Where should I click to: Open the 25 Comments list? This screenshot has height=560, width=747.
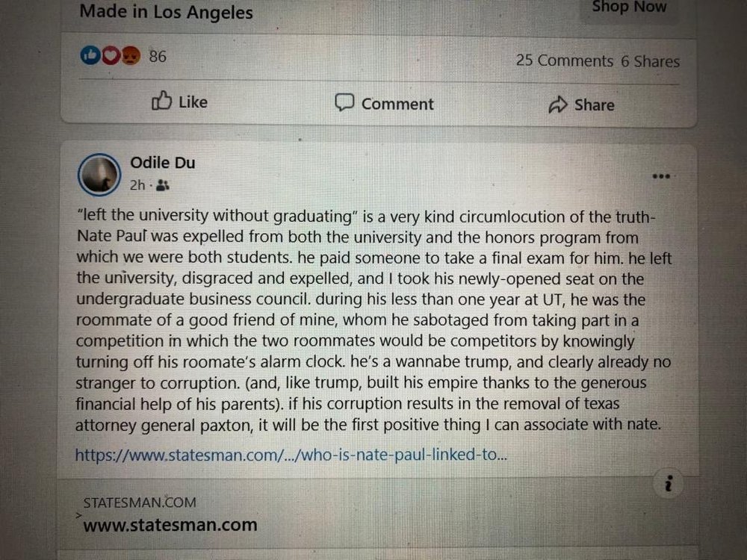coord(564,61)
